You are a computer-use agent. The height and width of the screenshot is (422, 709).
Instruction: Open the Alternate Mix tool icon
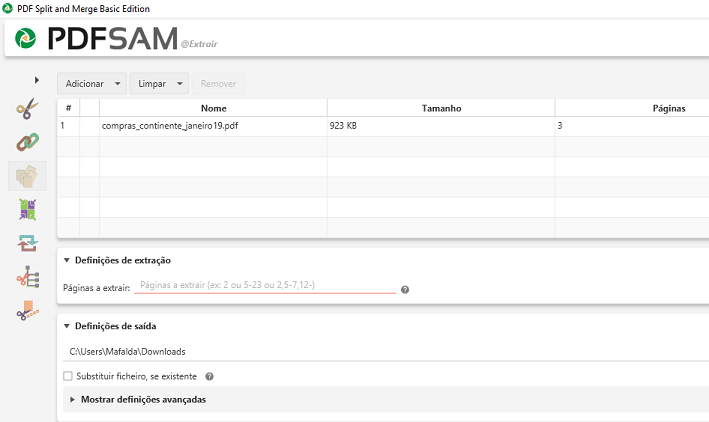coord(27,209)
